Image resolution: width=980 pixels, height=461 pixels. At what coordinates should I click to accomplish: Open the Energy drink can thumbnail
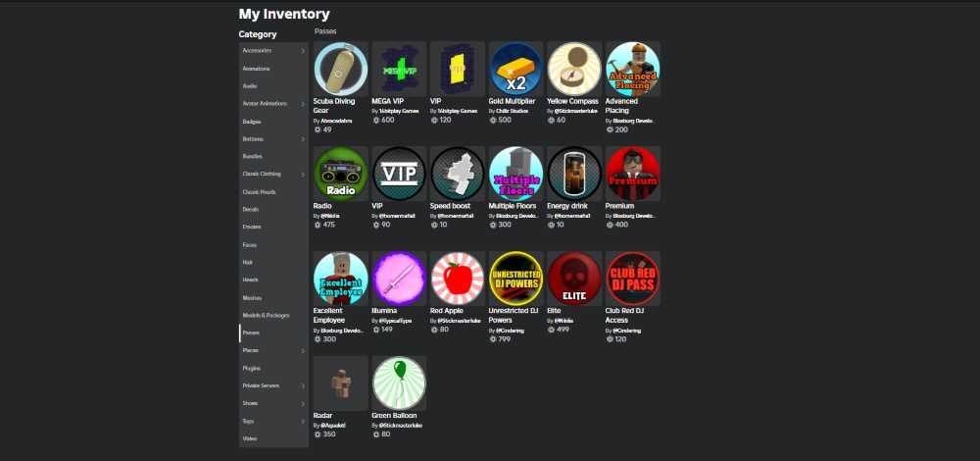pyautogui.click(x=574, y=174)
